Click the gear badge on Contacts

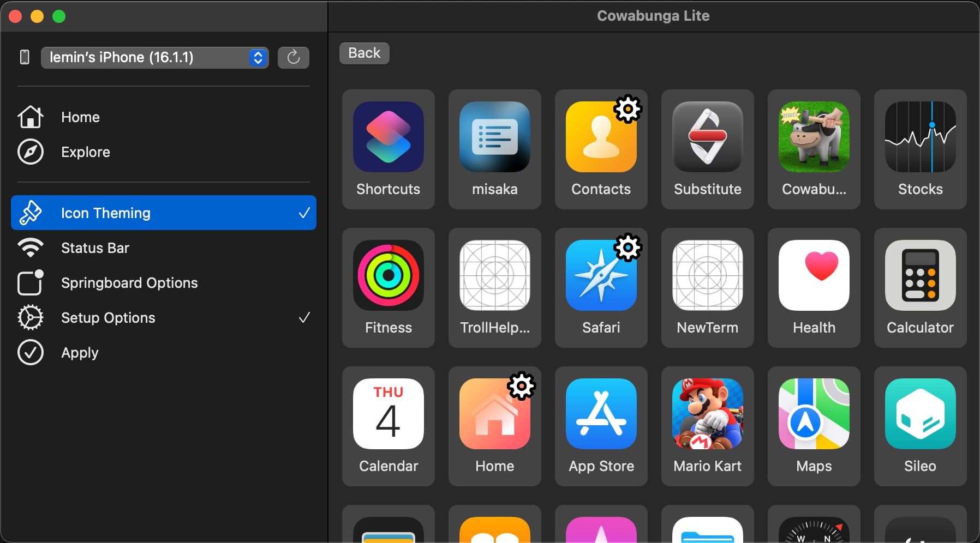coord(628,109)
